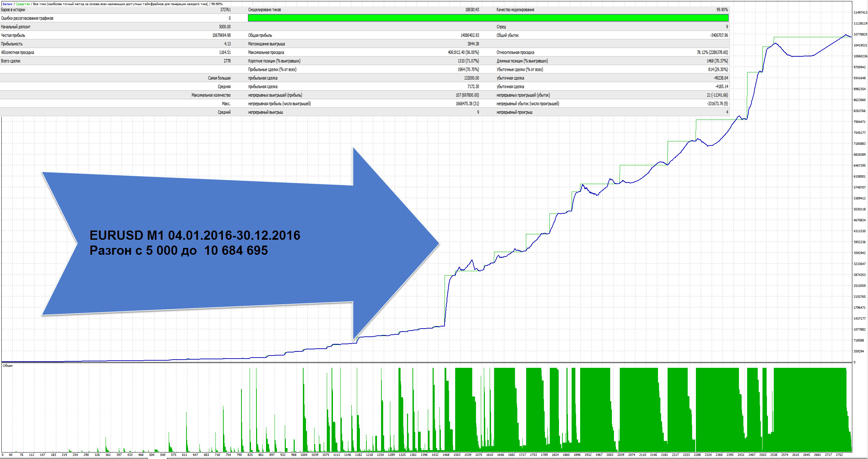Click the green 'Средства' legend label
Image resolution: width=868 pixels, height=459 pixels.
pos(23,4)
